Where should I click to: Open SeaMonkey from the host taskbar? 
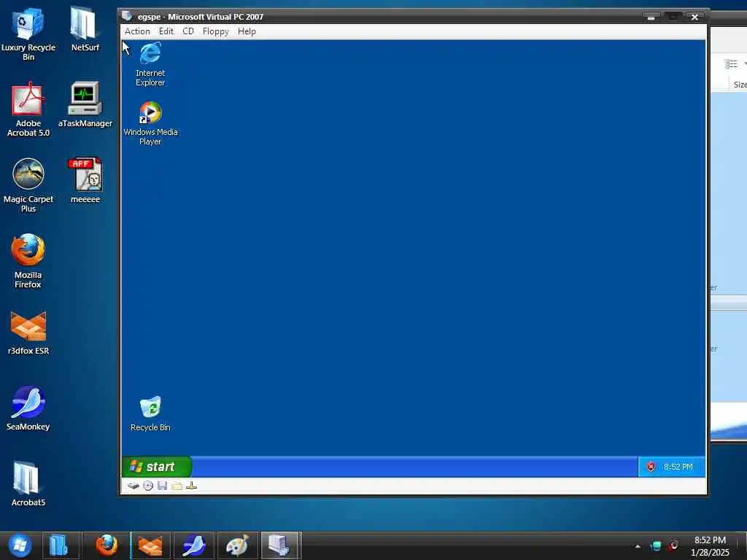coord(194,545)
